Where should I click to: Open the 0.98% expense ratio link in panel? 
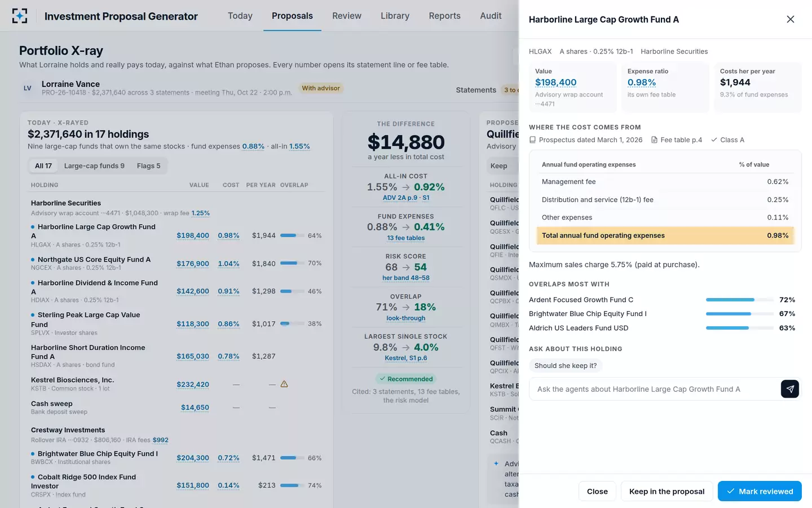click(x=642, y=82)
